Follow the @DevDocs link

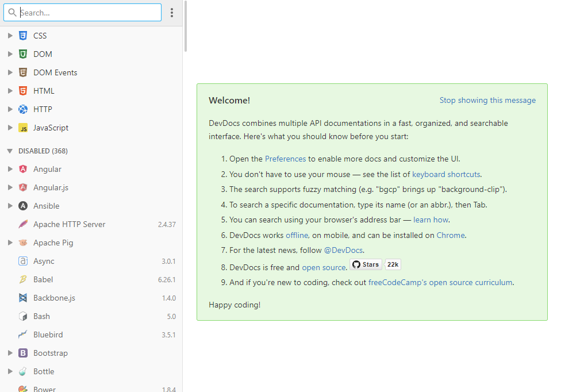click(x=343, y=251)
